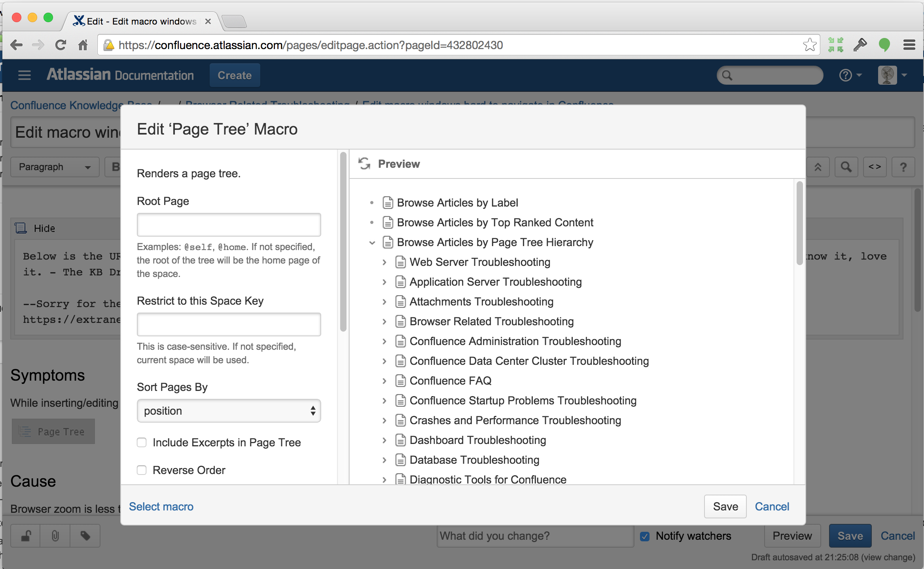924x569 pixels.
Task: Open the Sort Pages By dropdown
Action: [x=229, y=411]
